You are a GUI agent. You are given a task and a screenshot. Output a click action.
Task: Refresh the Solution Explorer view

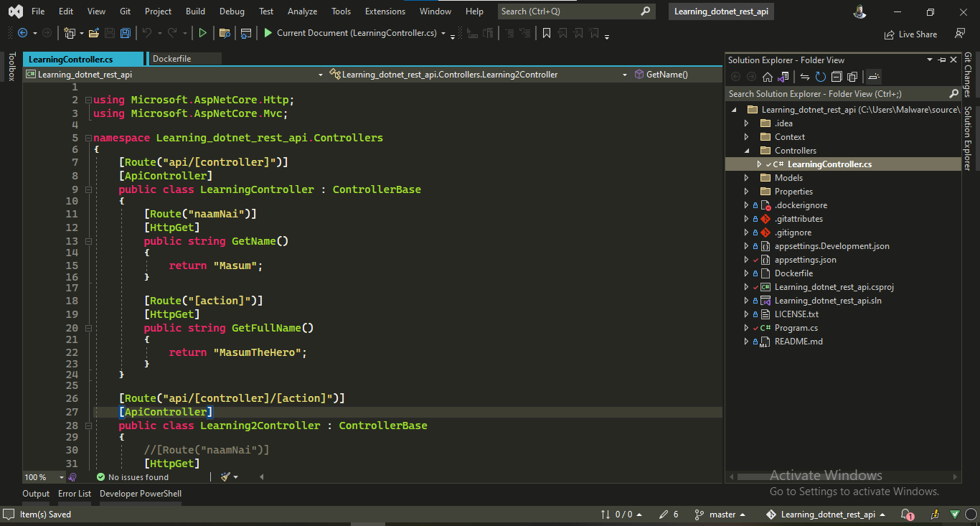(x=820, y=77)
